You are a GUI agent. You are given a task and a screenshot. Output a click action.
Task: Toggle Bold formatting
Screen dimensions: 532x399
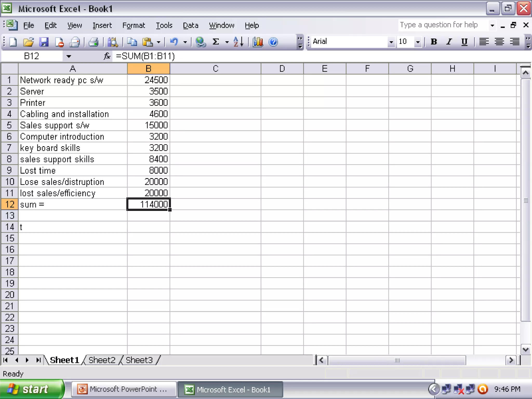coord(434,42)
